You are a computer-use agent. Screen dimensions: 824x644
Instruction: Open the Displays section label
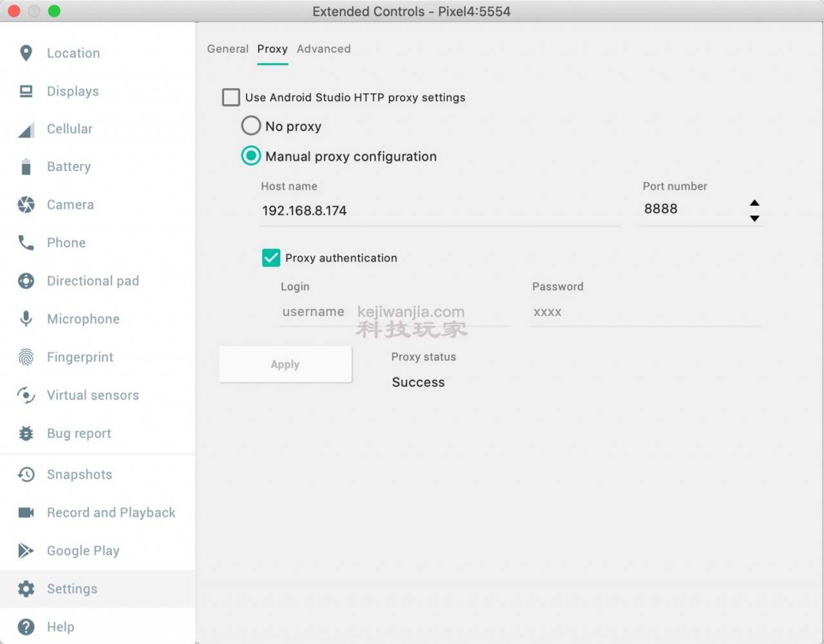(x=73, y=91)
